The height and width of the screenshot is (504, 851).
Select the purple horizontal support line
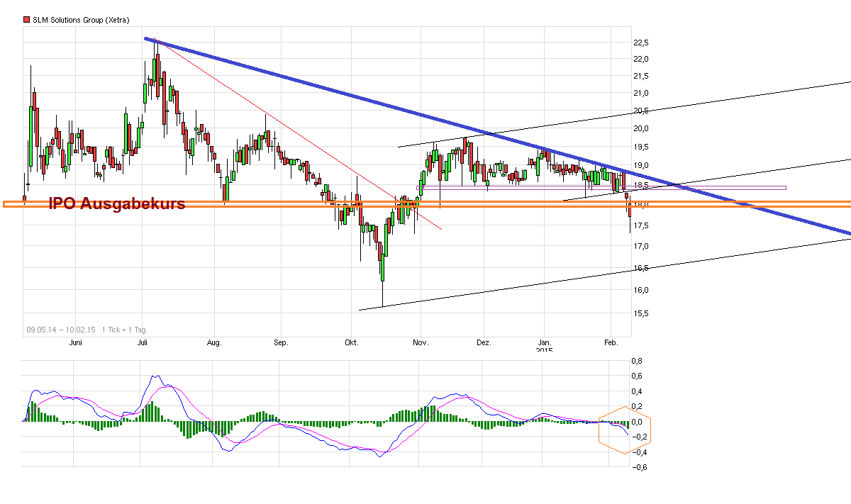click(x=709, y=186)
